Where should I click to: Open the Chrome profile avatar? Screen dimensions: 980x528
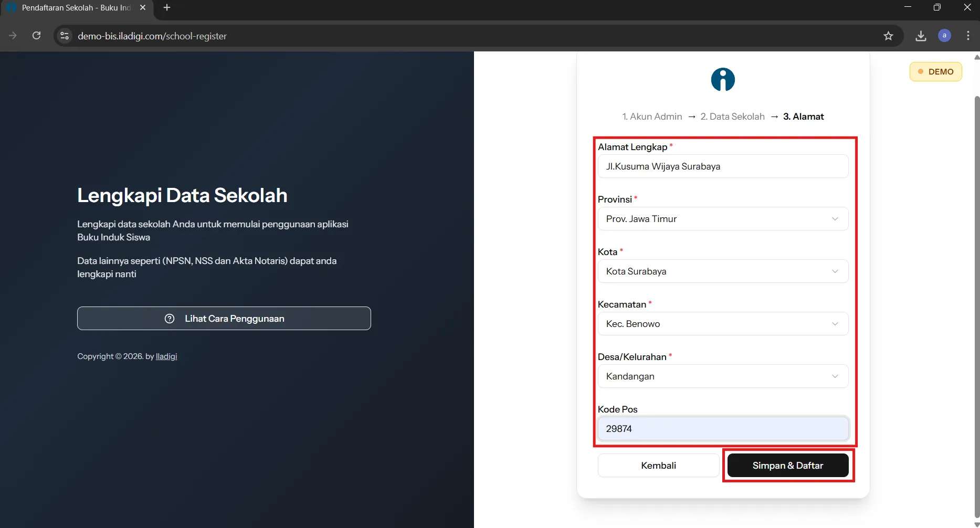944,36
